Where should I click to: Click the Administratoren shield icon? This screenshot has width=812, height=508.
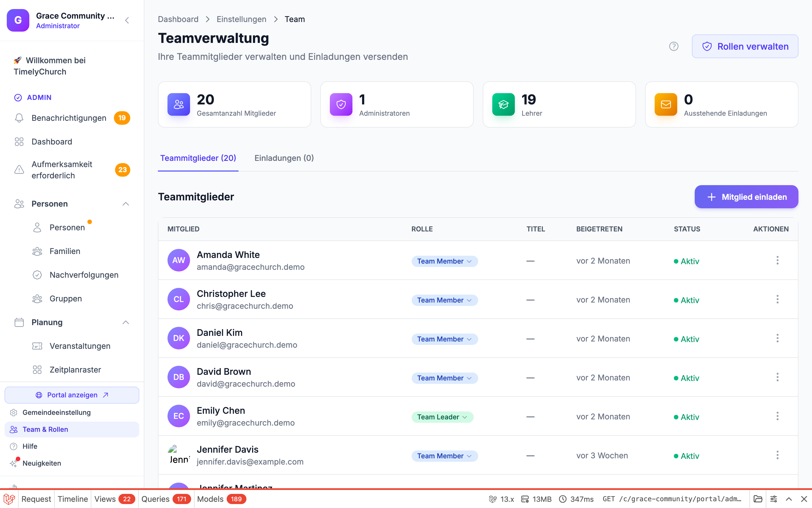tap(341, 104)
